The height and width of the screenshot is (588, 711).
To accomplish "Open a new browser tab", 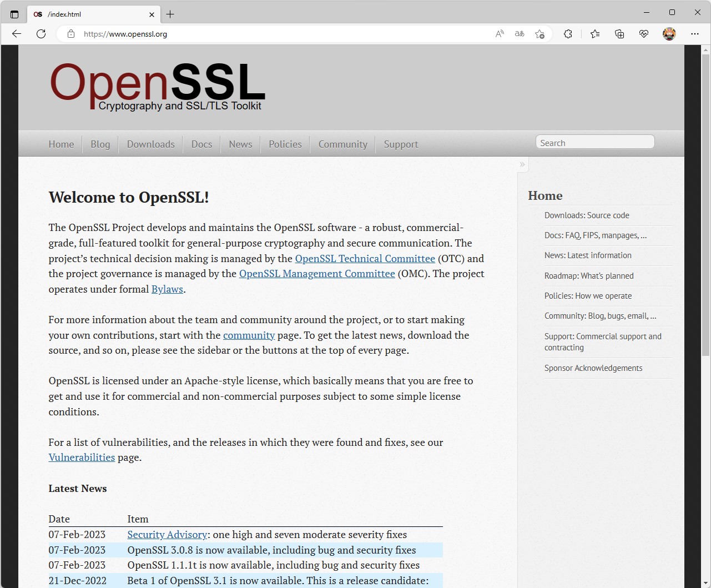I will [170, 14].
